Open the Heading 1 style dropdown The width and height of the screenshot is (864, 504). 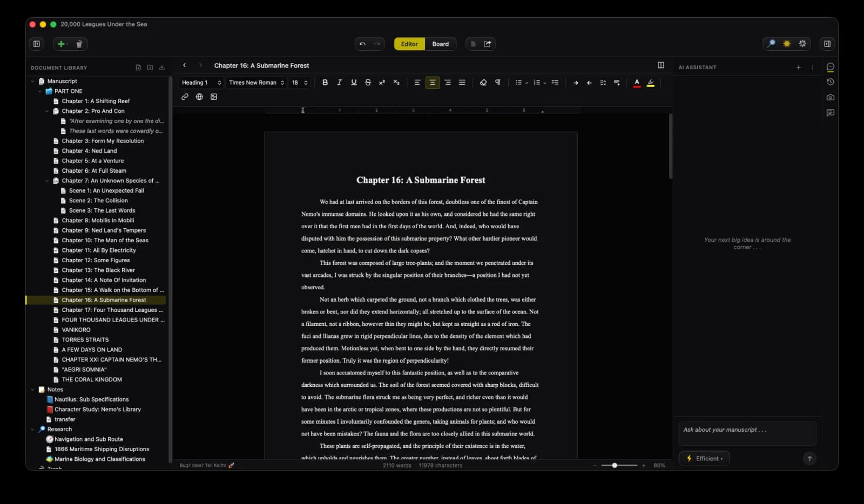(x=201, y=83)
